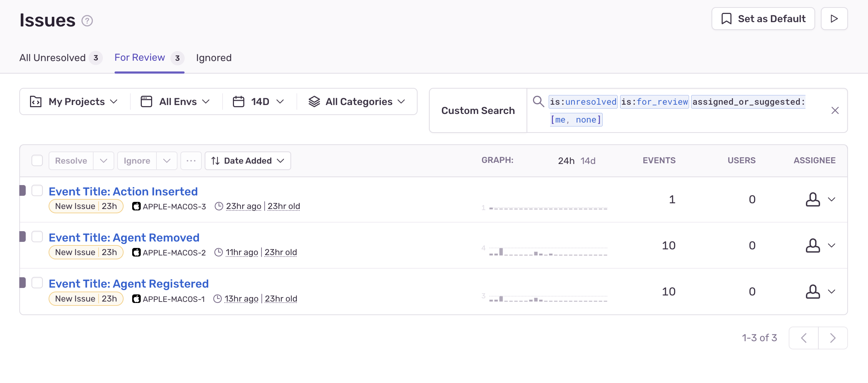
Task: Toggle the select-all issues checkbox
Action: 37,161
